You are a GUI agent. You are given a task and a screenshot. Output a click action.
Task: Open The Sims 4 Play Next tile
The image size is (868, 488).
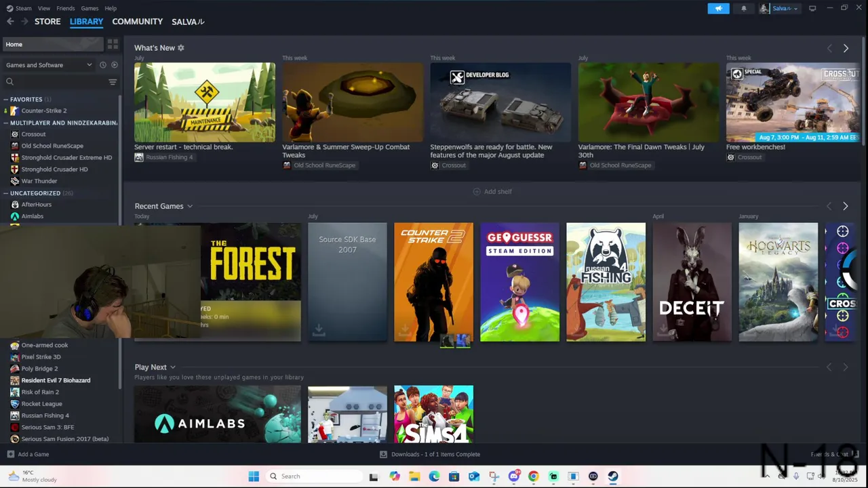point(433,414)
